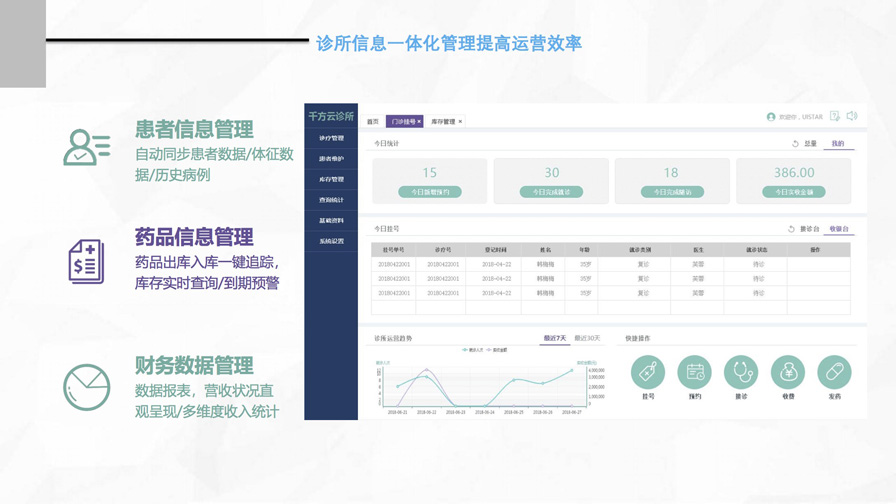Click the 挂号 registration quick action icon
896x504 pixels.
click(x=647, y=372)
